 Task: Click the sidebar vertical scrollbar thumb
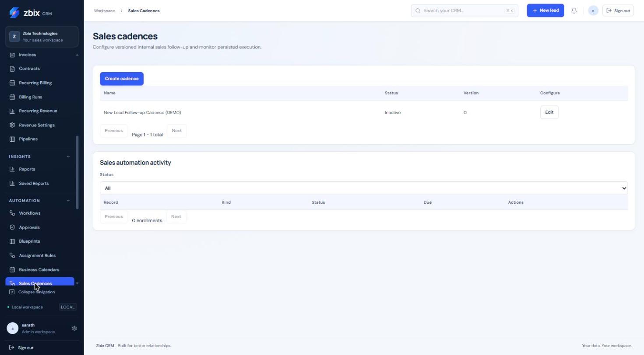77,172
